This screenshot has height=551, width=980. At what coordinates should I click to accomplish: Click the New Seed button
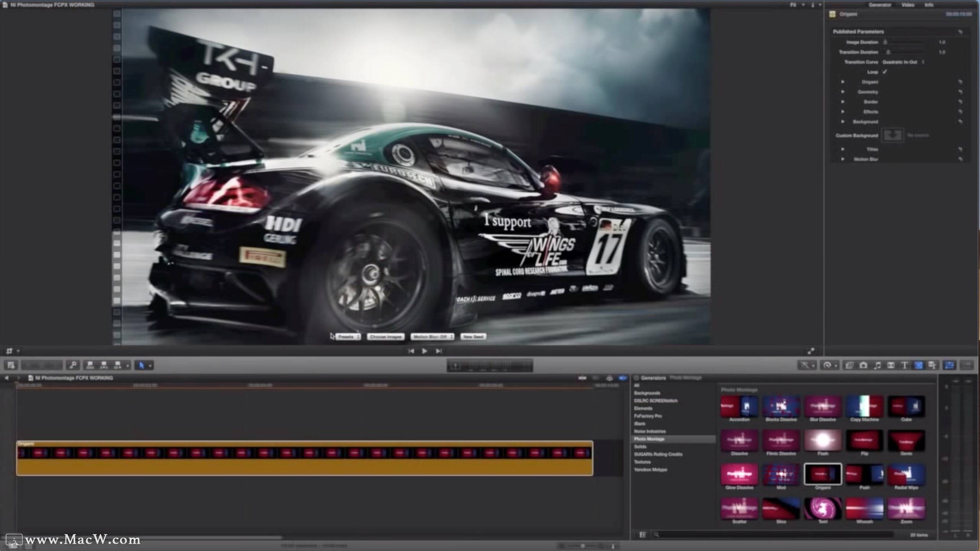tap(473, 337)
